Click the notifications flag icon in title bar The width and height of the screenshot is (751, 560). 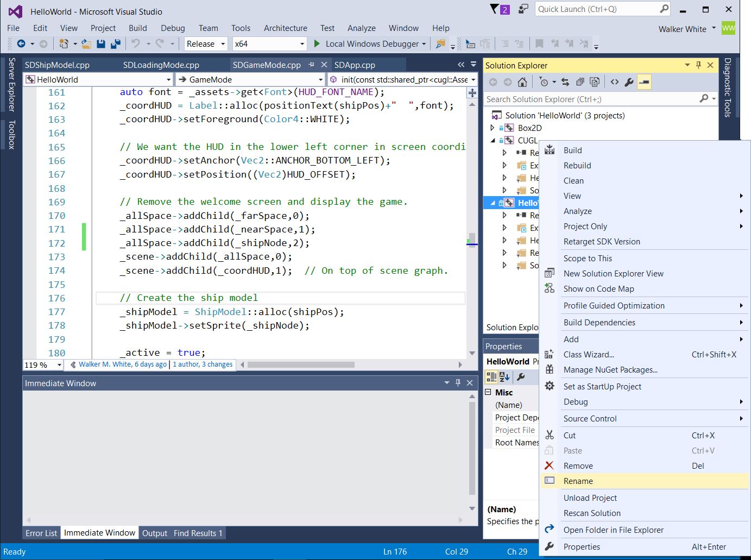(x=495, y=9)
